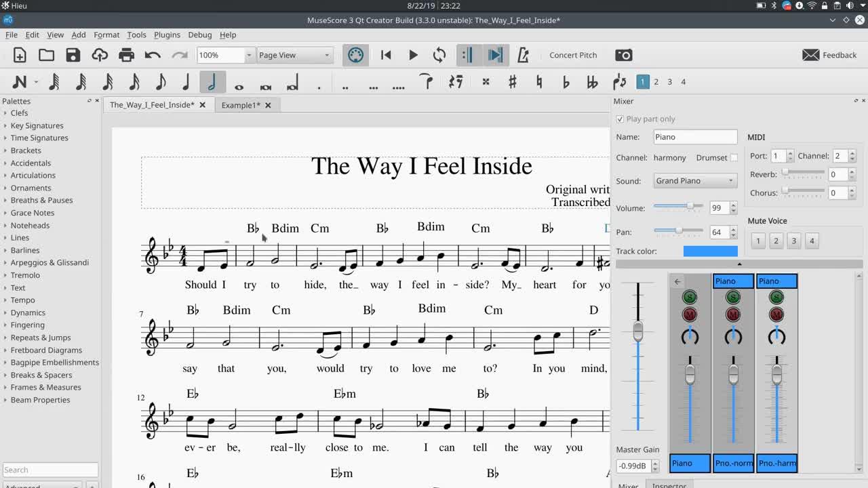Open the Plugins menu
The height and width of the screenshot is (488, 868).
pyautogui.click(x=167, y=35)
